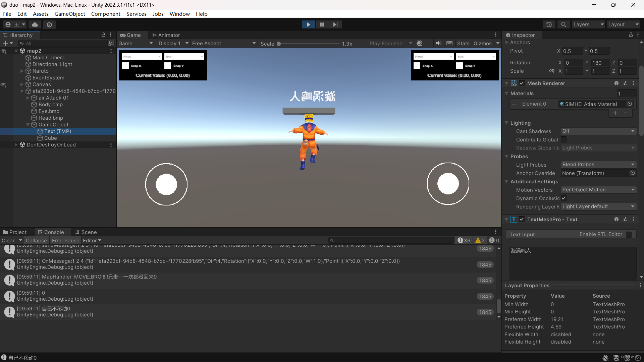The height and width of the screenshot is (362, 644).
Task: Open TextMeshPro component help icon
Action: 616,219
